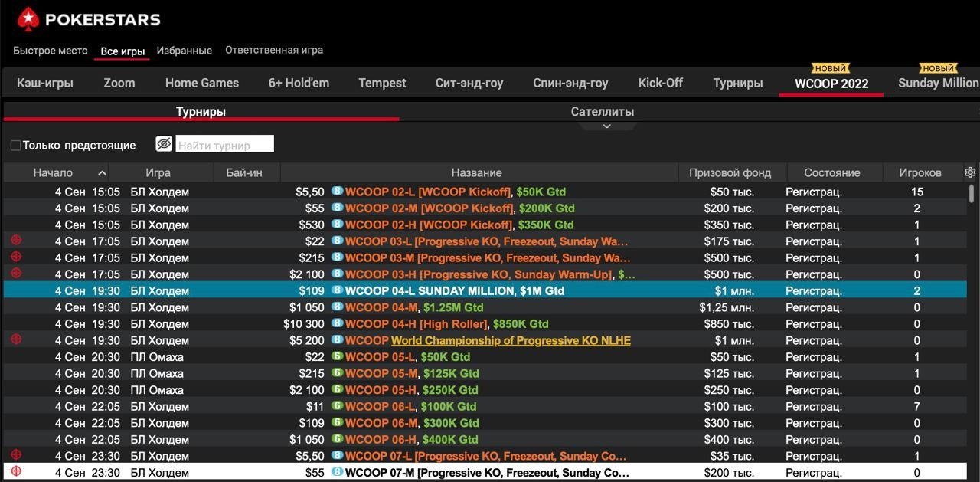Screen dimensions: 980x482
Task: Click the 8-max badge on WCOOP 02-H
Action: click(337, 225)
